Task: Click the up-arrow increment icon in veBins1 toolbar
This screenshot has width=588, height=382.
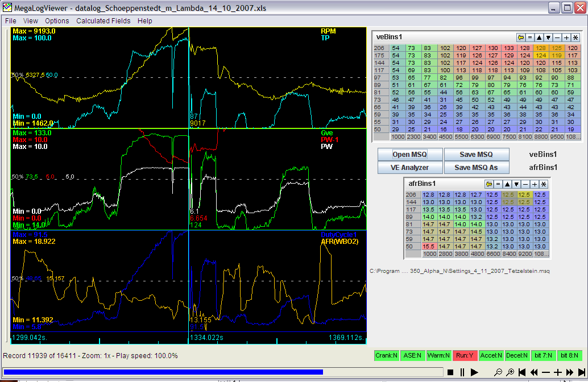Action: [x=539, y=37]
